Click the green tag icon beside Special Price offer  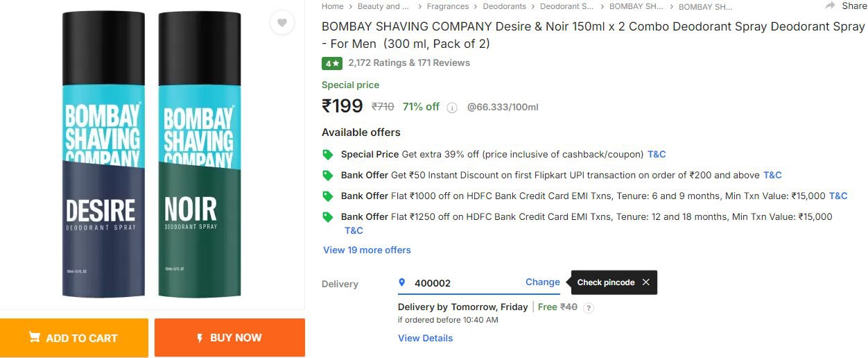(x=328, y=154)
